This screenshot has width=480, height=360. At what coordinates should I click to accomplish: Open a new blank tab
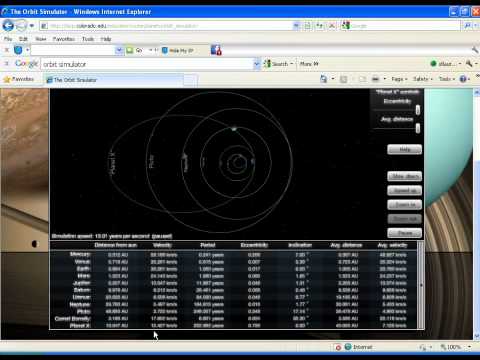(190, 80)
